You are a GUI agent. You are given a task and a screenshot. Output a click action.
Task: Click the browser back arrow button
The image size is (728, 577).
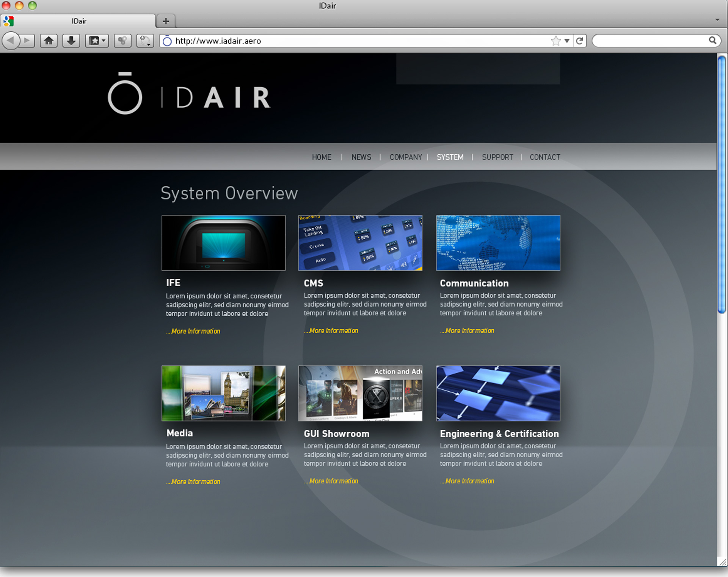(11, 41)
